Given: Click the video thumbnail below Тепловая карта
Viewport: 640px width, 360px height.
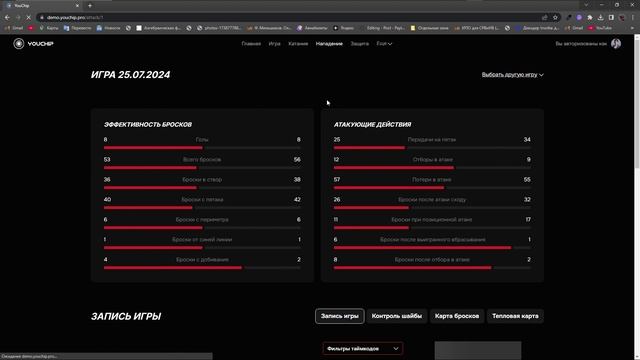Looking at the screenshot, I should pos(478,351).
